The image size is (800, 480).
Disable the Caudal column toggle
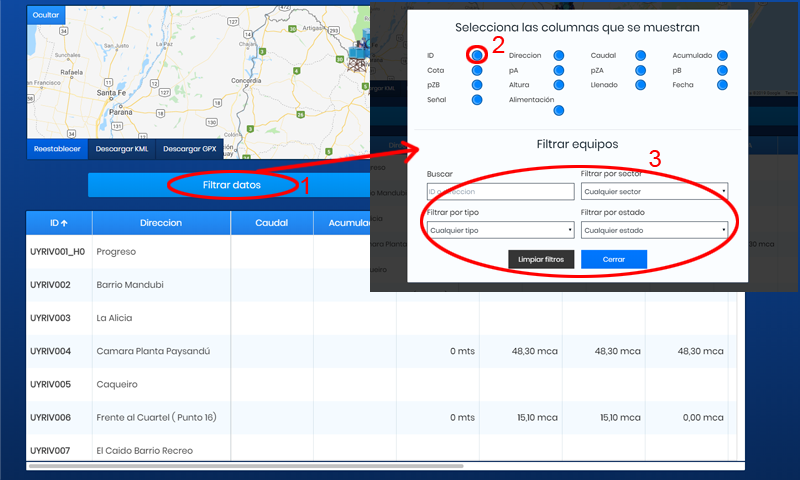coord(640,56)
